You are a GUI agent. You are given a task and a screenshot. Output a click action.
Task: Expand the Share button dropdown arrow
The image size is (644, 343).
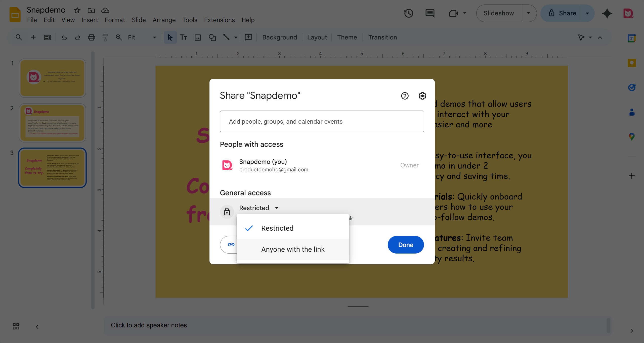[x=587, y=13]
